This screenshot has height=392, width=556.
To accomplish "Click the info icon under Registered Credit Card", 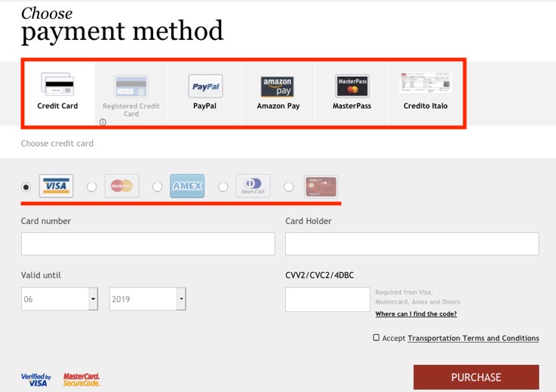I will tap(103, 122).
